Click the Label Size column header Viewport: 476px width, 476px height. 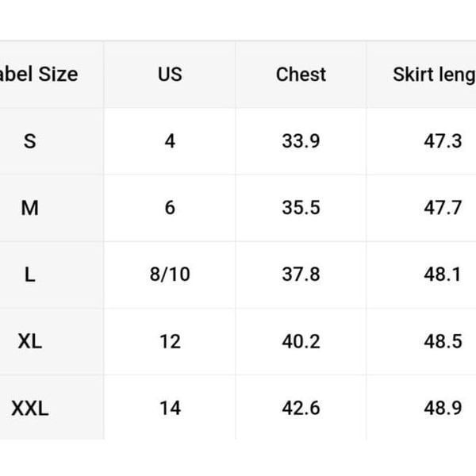tap(39, 75)
